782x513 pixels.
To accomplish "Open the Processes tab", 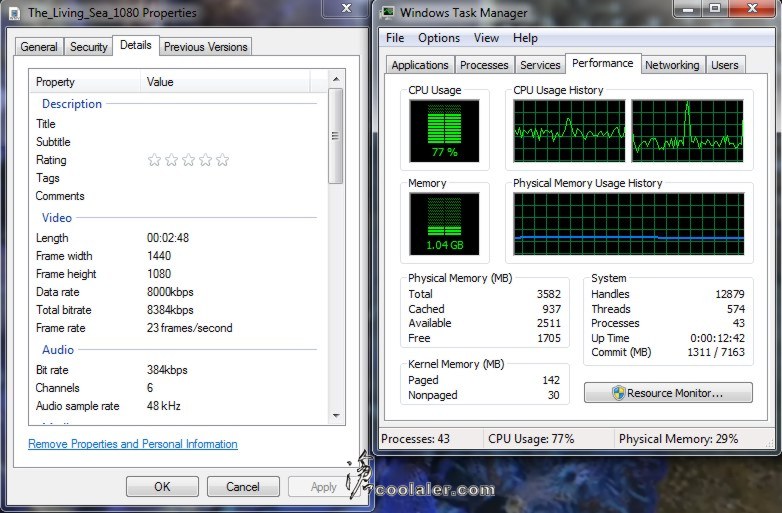I will [484, 65].
